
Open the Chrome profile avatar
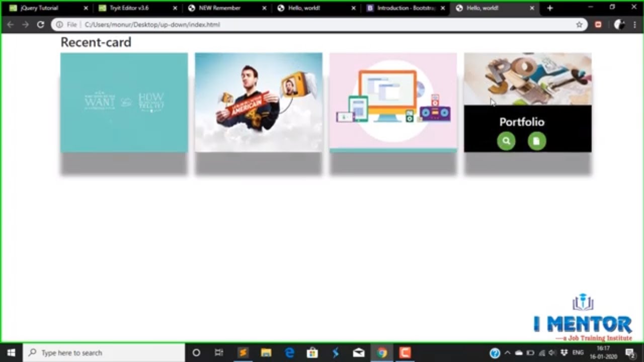[620, 24]
